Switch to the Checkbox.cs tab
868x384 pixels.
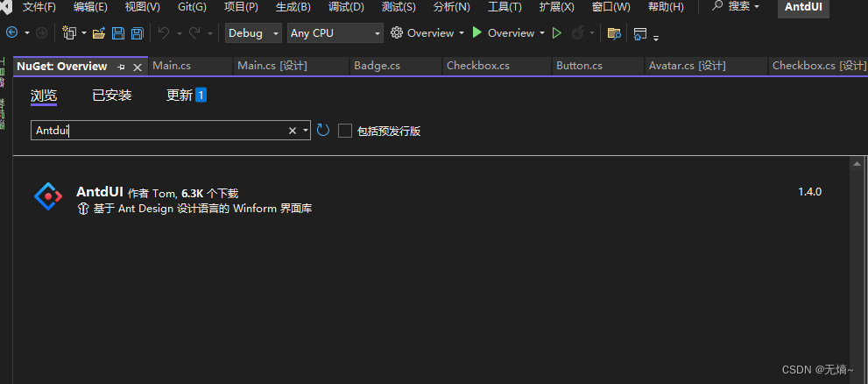pyautogui.click(x=498, y=66)
